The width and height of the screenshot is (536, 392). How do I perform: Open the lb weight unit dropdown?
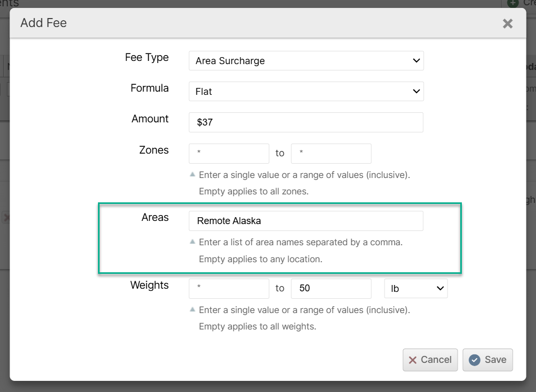pyautogui.click(x=415, y=289)
